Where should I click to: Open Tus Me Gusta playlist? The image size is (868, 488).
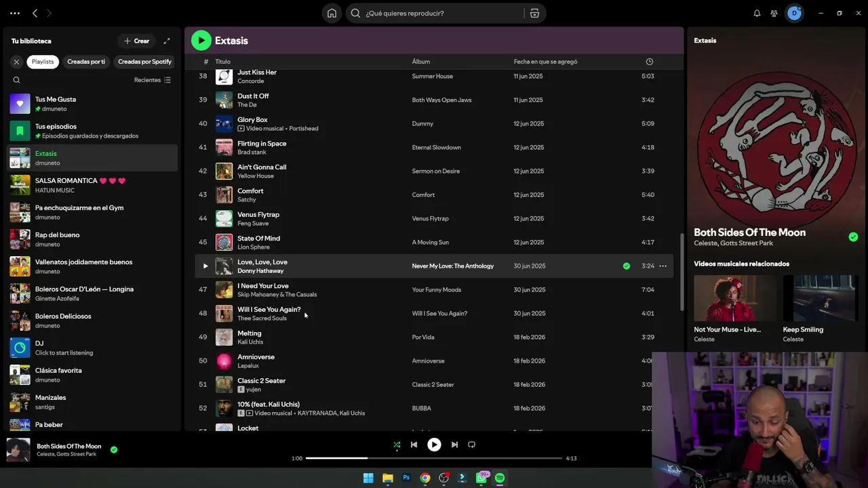click(92, 104)
